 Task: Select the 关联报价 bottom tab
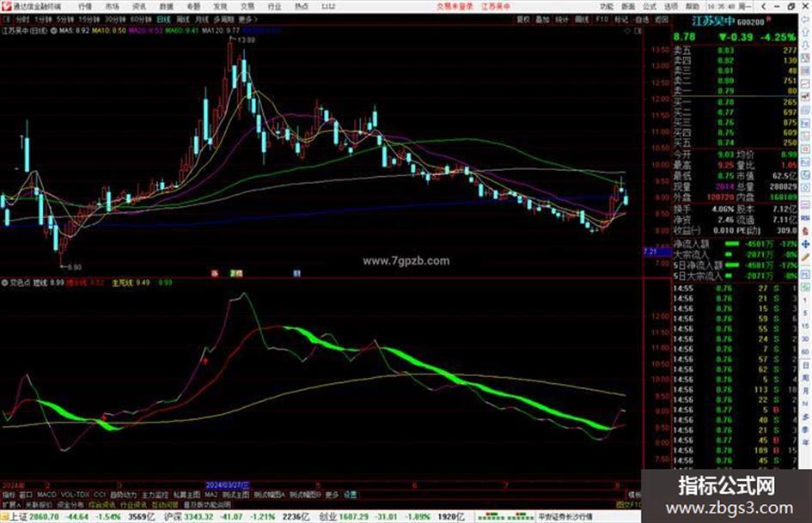(x=39, y=505)
